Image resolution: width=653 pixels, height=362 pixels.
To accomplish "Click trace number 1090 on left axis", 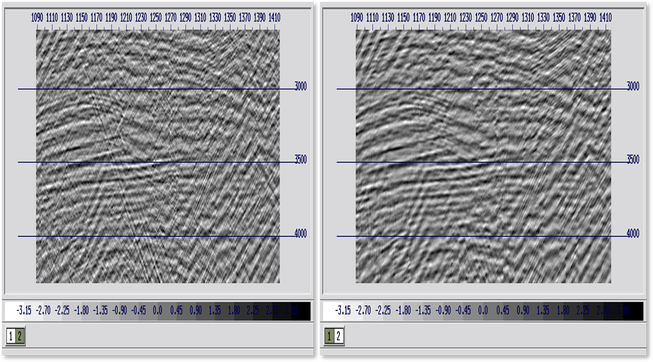I will [37, 17].
